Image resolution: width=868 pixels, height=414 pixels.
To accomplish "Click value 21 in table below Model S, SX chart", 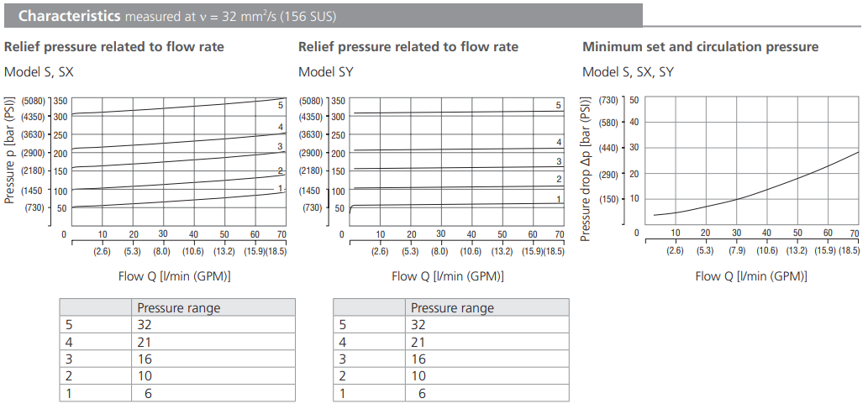I will (145, 342).
